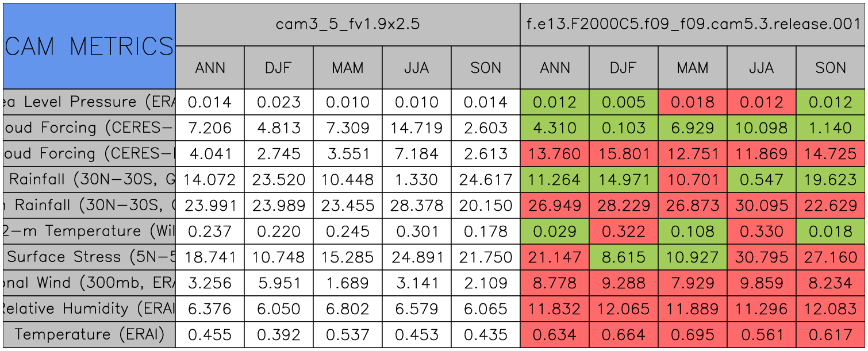Click the Surface Stress row label
The height and width of the screenshot is (351, 868).
(89, 257)
